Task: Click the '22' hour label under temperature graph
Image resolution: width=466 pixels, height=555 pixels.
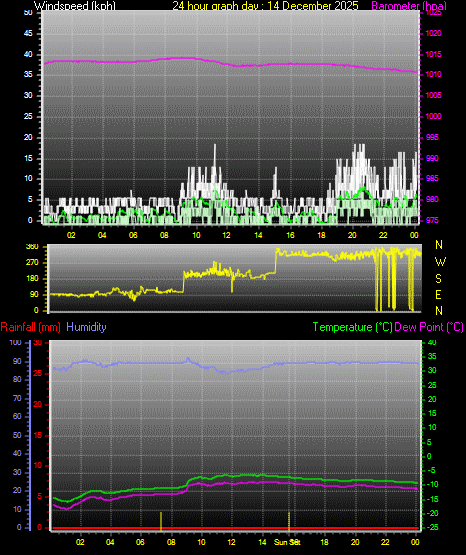Action: point(385,542)
